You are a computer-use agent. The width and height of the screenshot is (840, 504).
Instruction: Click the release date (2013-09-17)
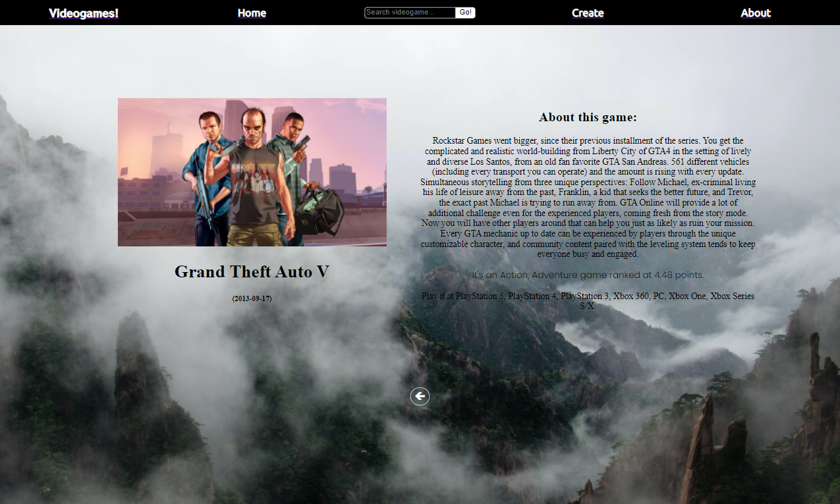pyautogui.click(x=252, y=298)
